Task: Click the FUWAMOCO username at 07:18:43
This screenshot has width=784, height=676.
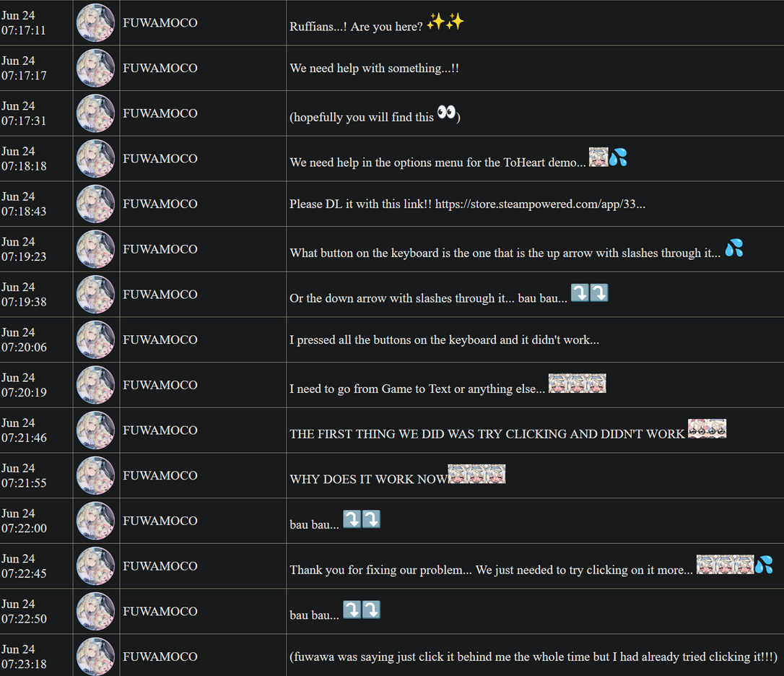Action: [x=160, y=204]
